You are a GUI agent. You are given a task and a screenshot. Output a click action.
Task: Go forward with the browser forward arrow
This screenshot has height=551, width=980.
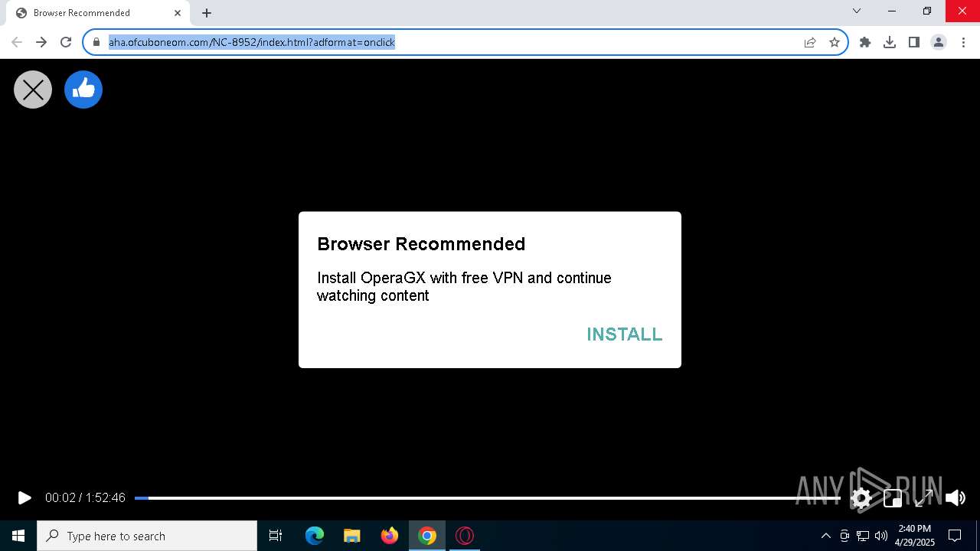point(41,42)
